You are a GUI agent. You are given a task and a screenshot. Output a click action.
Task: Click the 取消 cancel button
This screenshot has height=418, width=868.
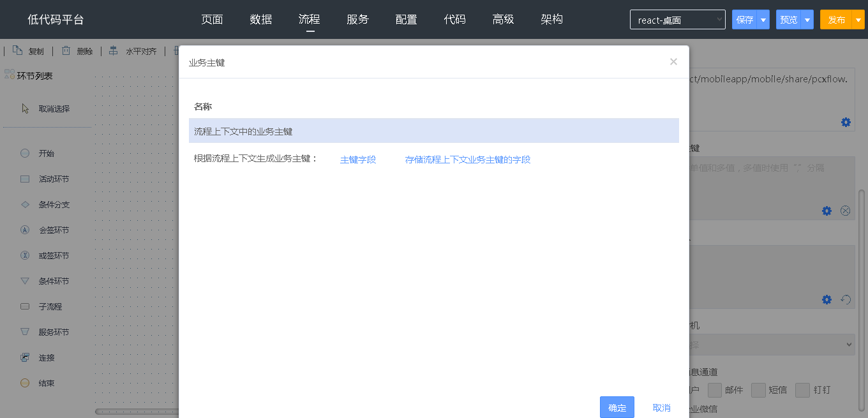662,408
